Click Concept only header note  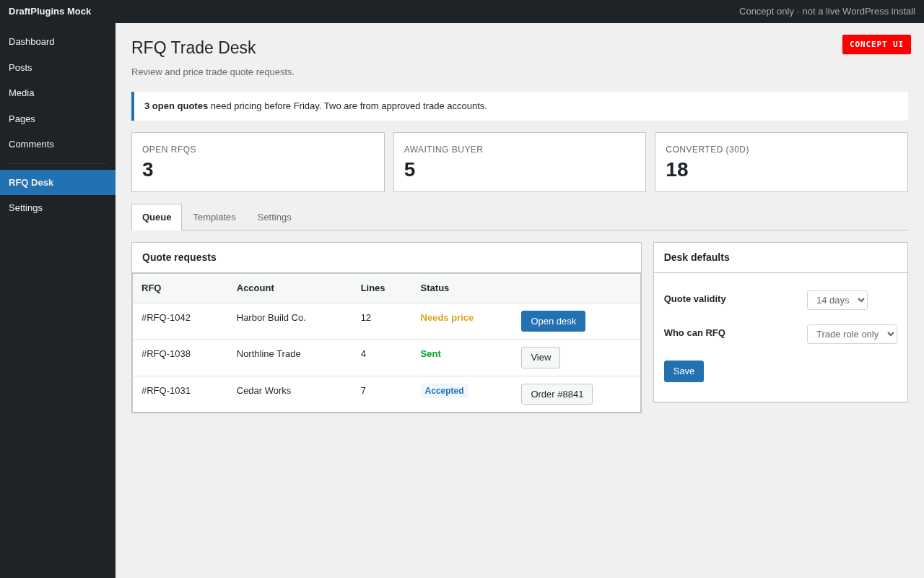coord(827,12)
